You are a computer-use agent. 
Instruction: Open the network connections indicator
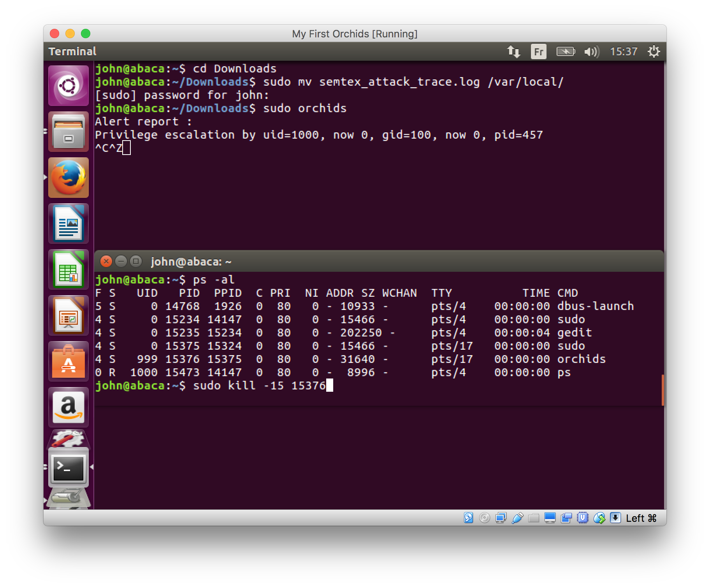pyautogui.click(x=513, y=51)
